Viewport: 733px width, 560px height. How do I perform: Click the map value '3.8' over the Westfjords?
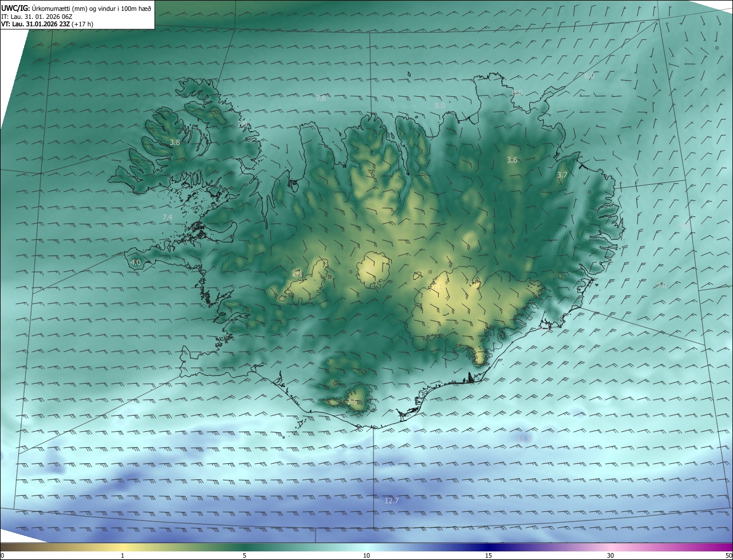click(x=175, y=142)
